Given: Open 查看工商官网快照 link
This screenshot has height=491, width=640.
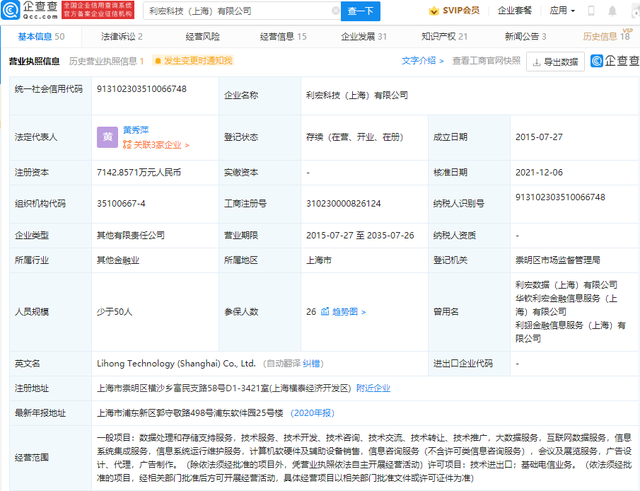Looking at the screenshot, I should [487, 61].
